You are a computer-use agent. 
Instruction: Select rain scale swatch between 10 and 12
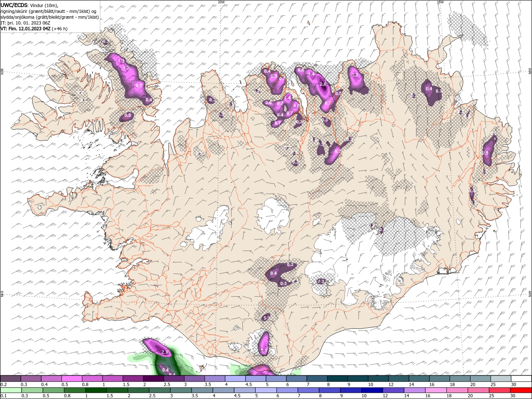click(372, 390)
